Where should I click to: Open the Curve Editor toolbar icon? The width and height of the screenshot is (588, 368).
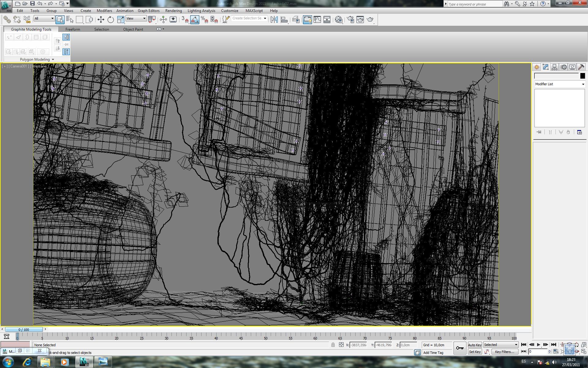(317, 20)
